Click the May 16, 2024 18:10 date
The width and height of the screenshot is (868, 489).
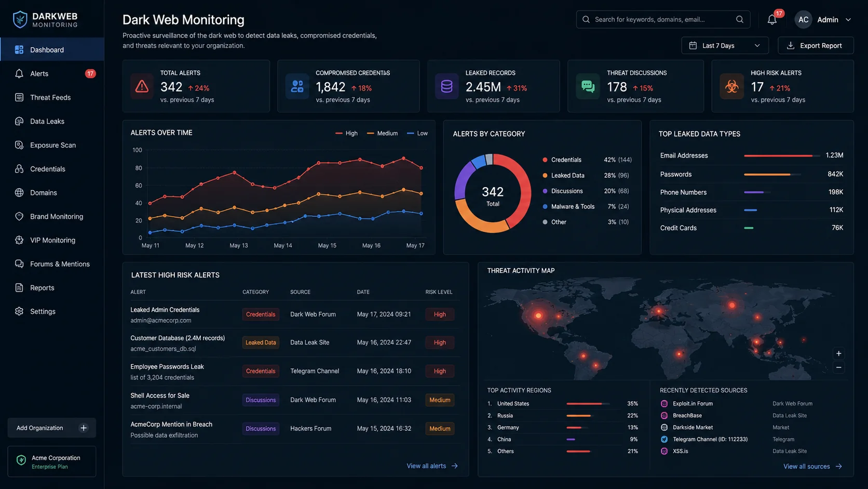[x=384, y=372]
